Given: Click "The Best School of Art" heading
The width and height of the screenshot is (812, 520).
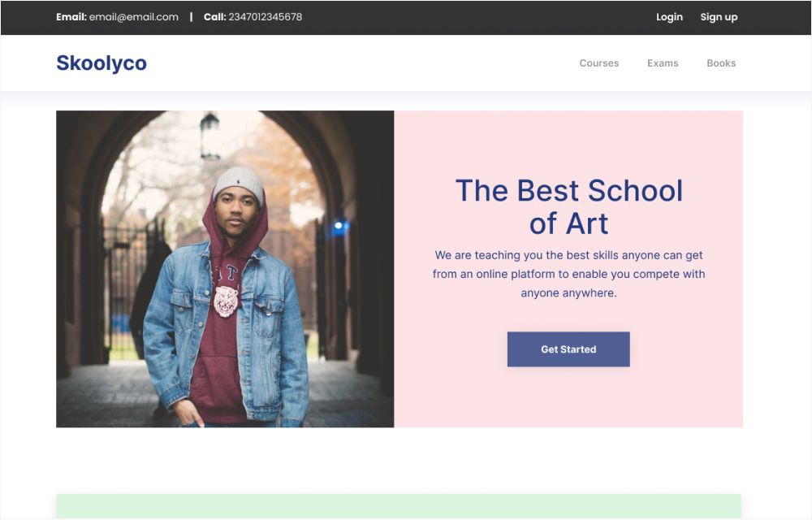Looking at the screenshot, I should click(568, 206).
